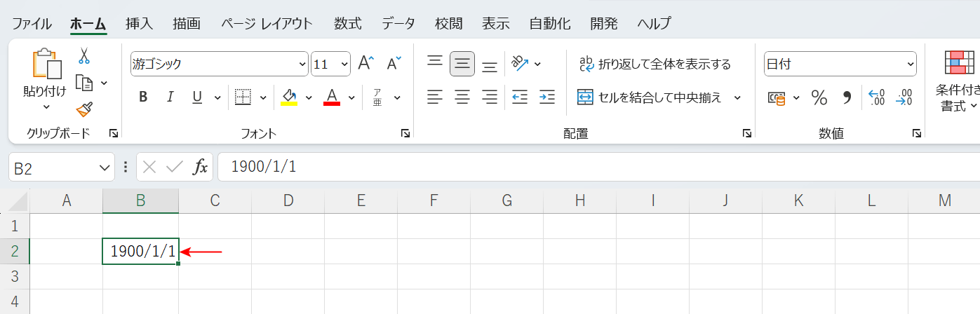This screenshot has height=314, width=980.
Task: Click the percent style icon
Action: (x=819, y=97)
